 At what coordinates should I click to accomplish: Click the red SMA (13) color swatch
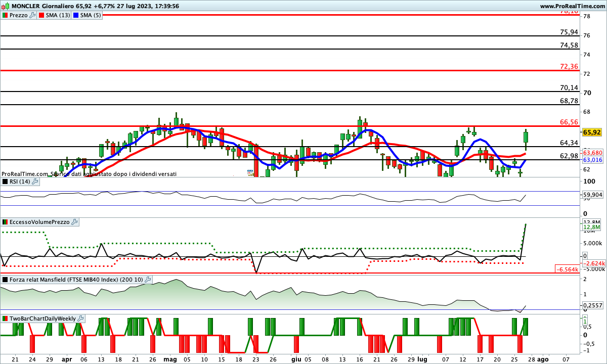(x=41, y=15)
